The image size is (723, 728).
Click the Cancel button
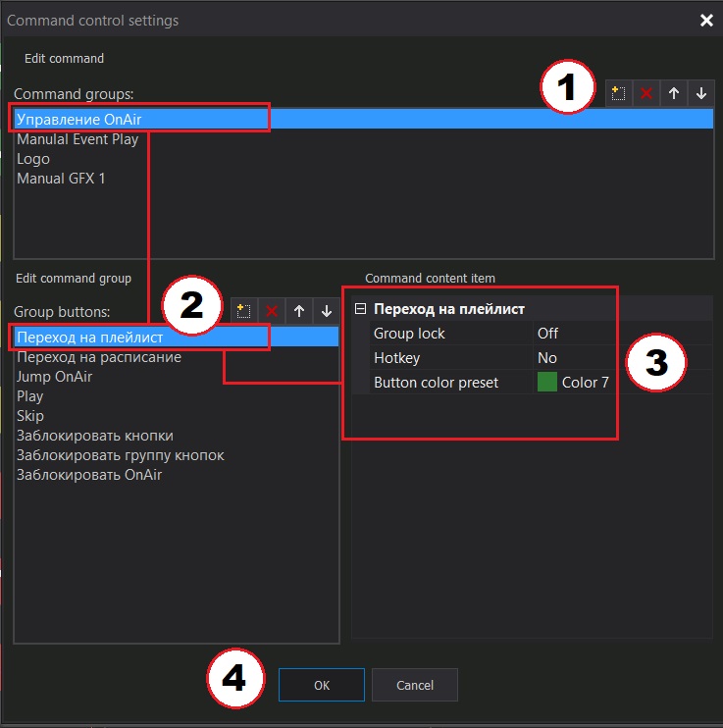[x=415, y=685]
